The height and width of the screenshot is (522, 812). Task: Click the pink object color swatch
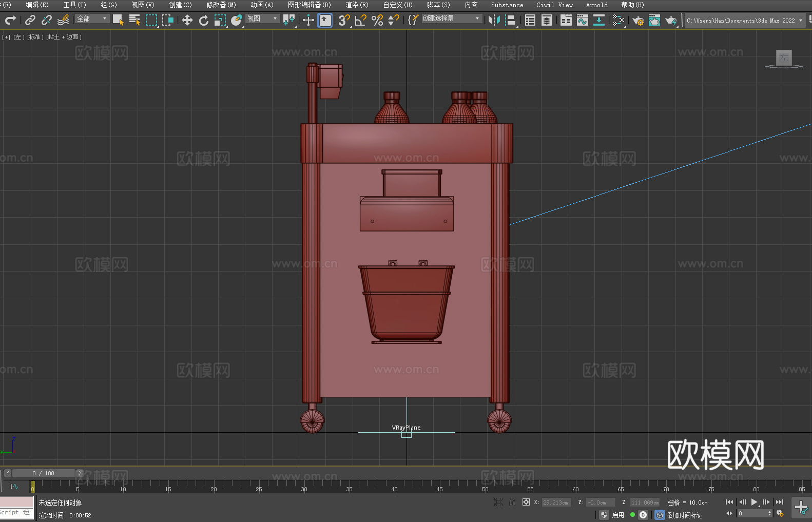[17, 501]
